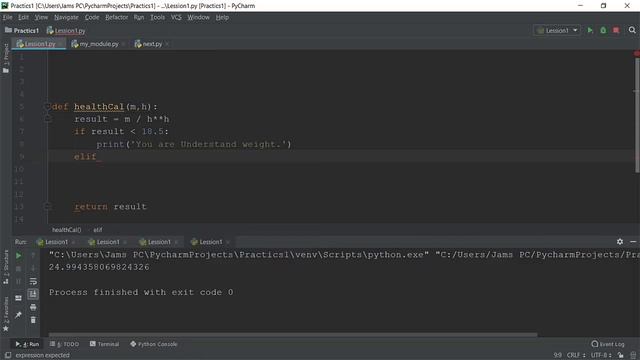Open the Run menu

coord(139,17)
